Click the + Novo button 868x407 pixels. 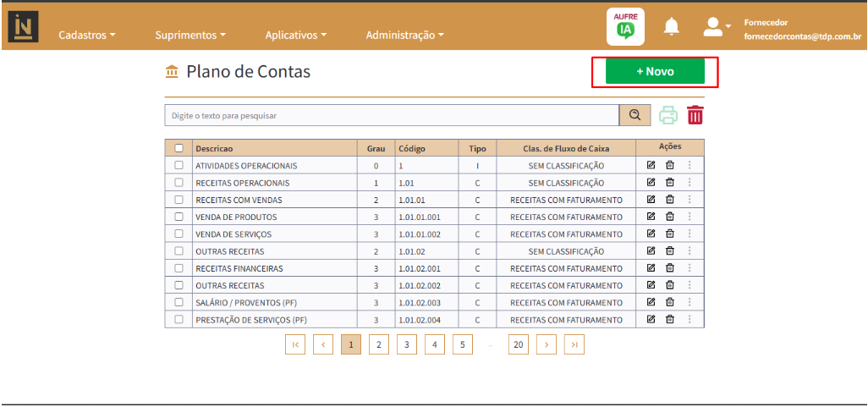[655, 71]
